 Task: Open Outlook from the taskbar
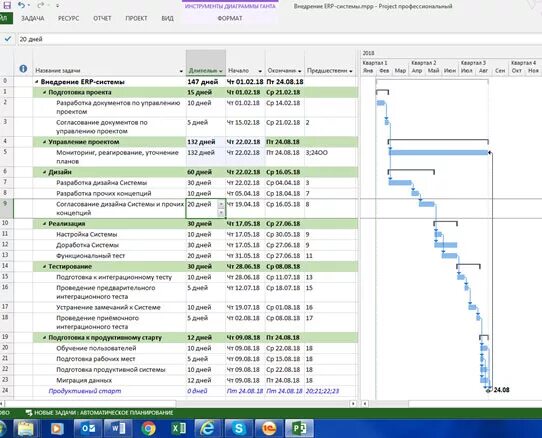click(x=88, y=429)
